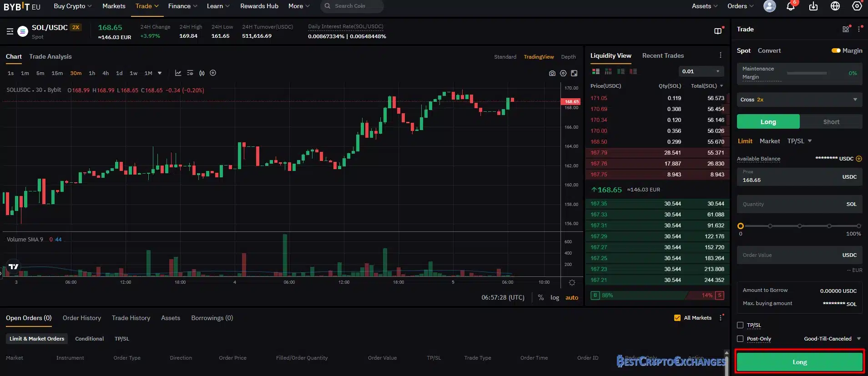This screenshot has height=376, width=868.
Task: Click the TradingView logo on chart
Action: point(14,266)
